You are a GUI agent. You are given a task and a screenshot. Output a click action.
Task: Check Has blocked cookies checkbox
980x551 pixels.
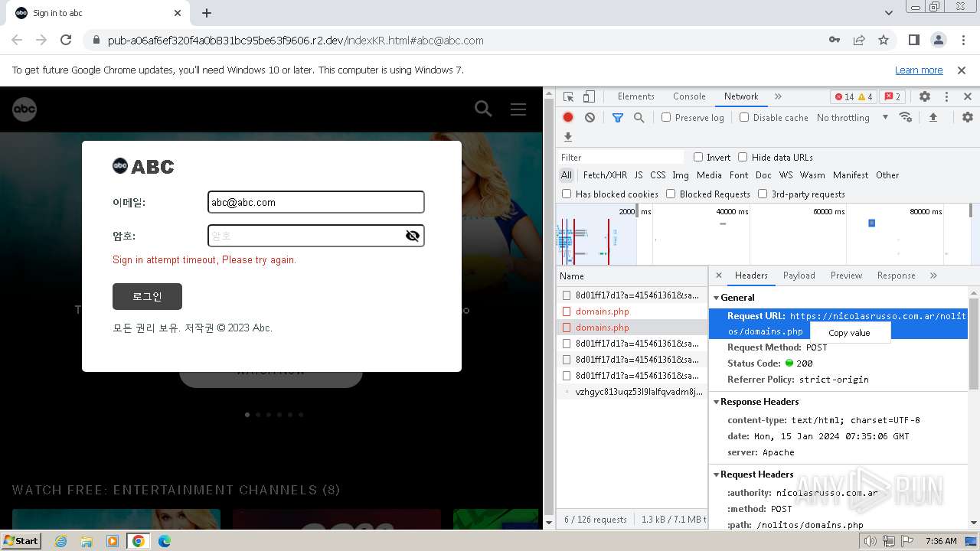point(567,194)
